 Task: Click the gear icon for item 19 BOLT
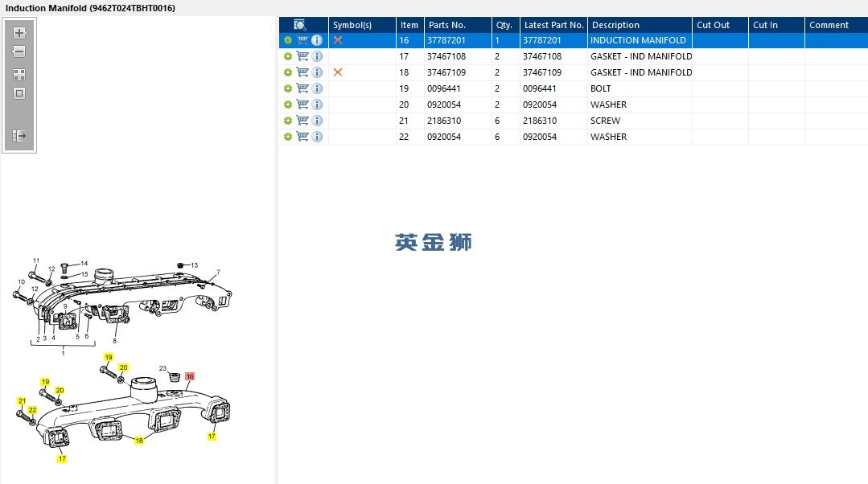[x=288, y=88]
